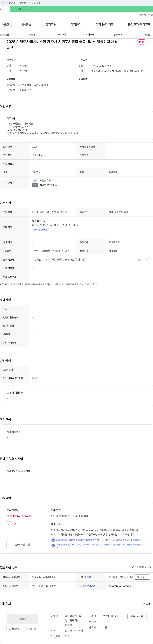
Task: Toggle 관심기업 for this company
Action: coord(14,629)
